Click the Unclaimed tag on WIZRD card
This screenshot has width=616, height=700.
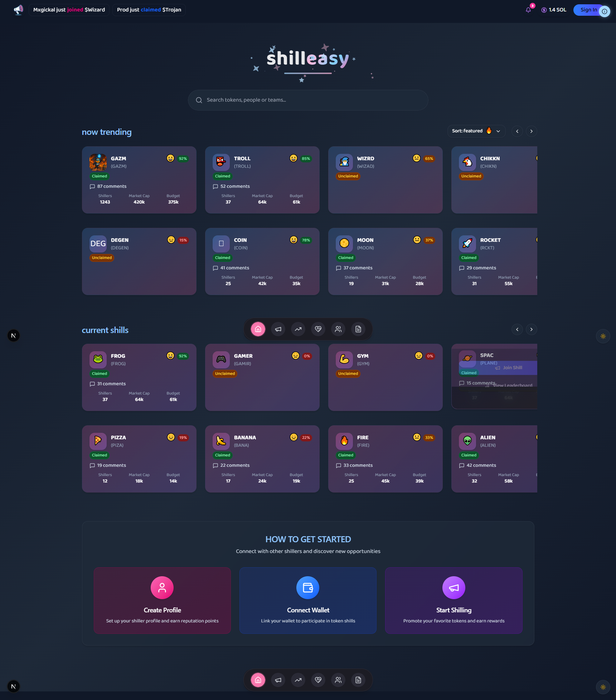348,176
